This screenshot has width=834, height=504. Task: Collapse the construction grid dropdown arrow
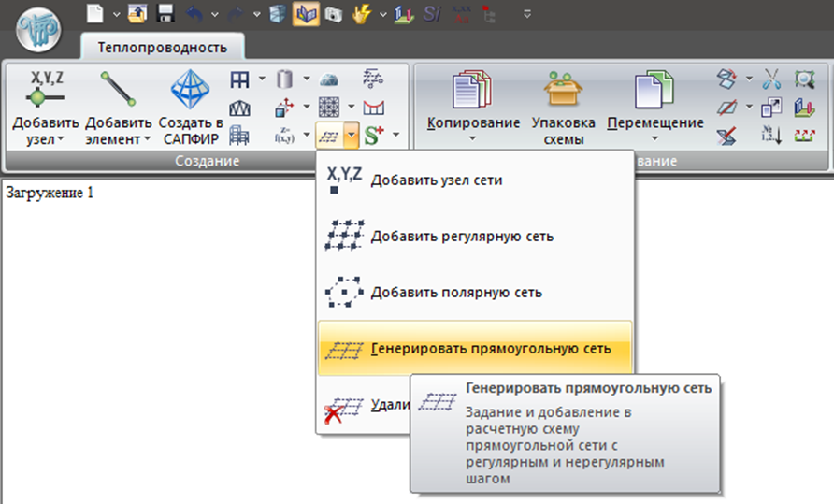(351, 136)
